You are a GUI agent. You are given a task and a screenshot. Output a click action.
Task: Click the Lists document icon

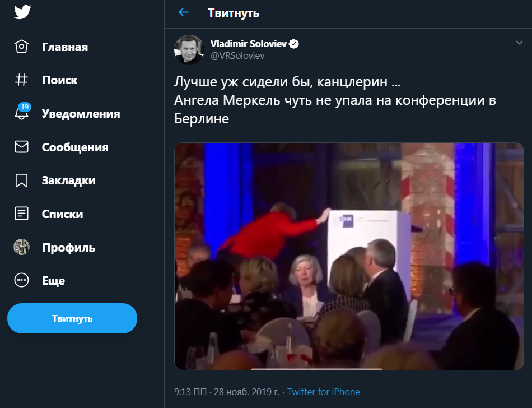coord(21,214)
